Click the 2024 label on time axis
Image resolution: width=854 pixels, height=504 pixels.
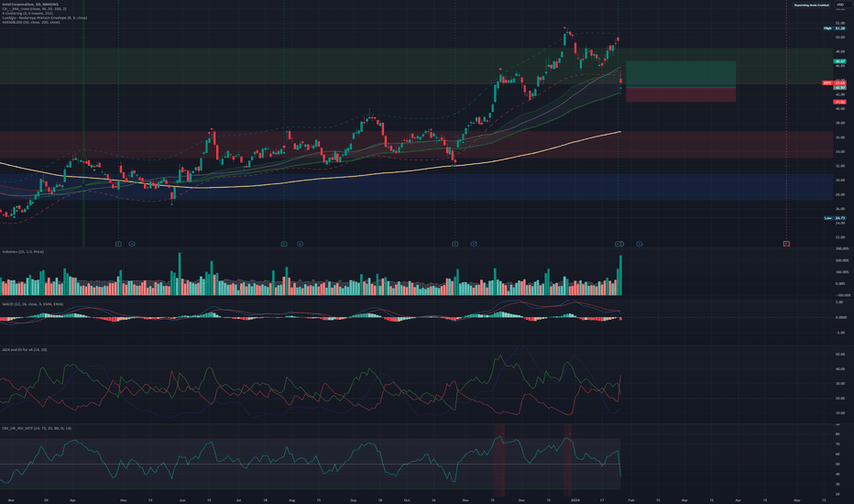(x=575, y=499)
